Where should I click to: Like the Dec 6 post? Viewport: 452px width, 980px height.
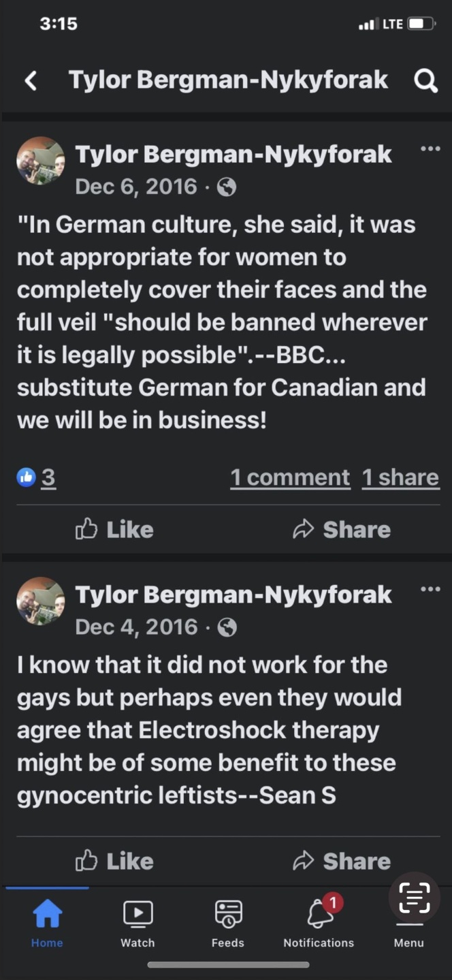(114, 529)
